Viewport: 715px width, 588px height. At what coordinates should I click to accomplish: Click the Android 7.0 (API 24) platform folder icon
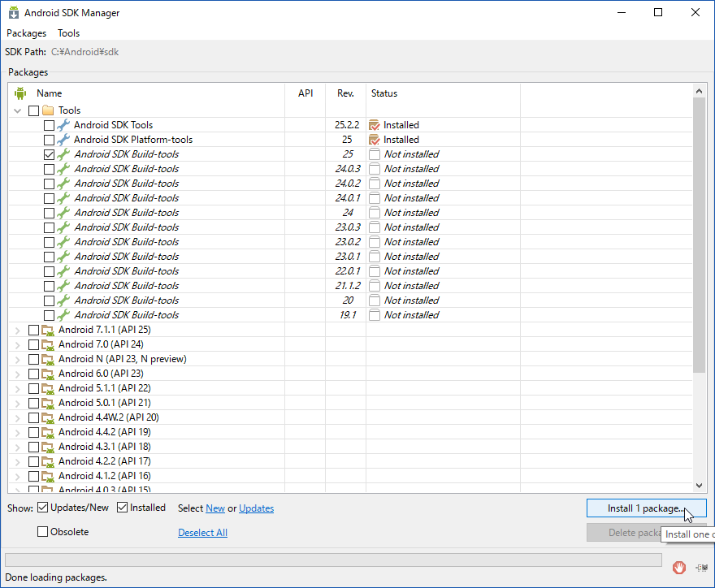(48, 344)
